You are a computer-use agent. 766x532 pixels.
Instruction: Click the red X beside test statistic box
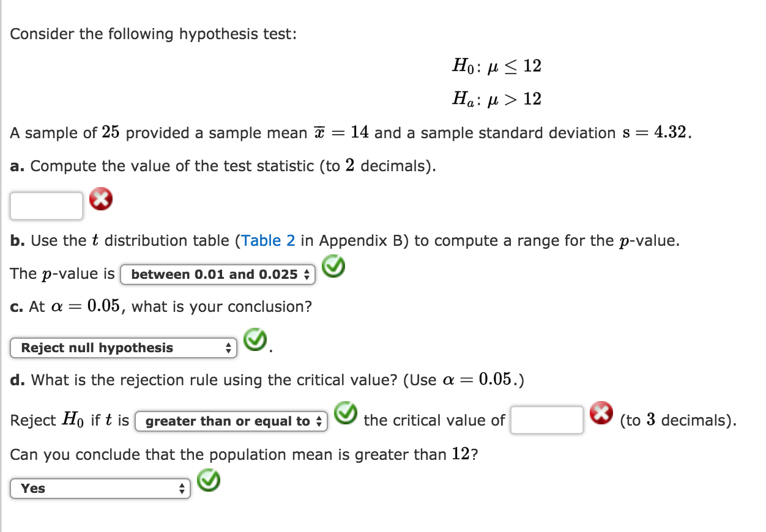(x=101, y=200)
